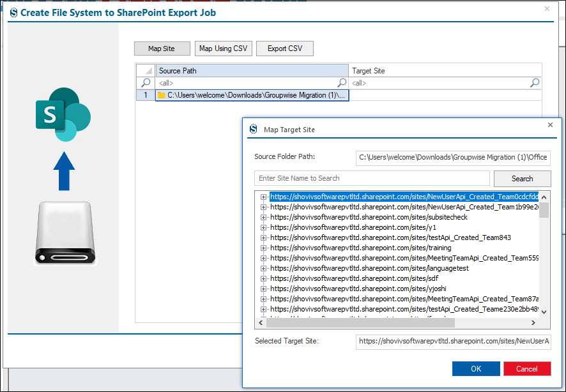Screen dimensions: 566x392
Task: Select the testApi_Created_Team843 site URL
Action: click(x=390, y=237)
